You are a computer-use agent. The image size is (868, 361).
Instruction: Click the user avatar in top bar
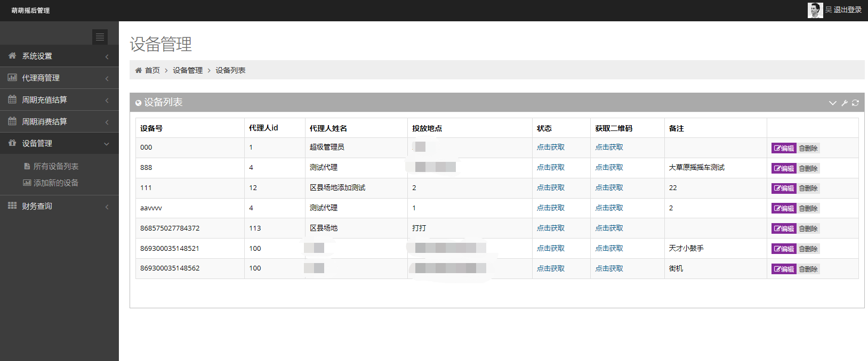click(x=815, y=10)
